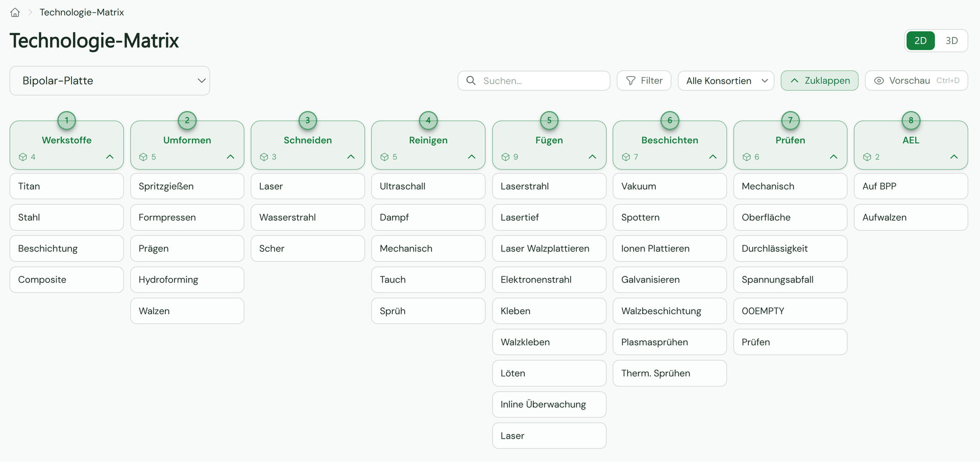Screen dimensions: 980x462
Task: Click the Suchen search input field
Action: (534, 81)
